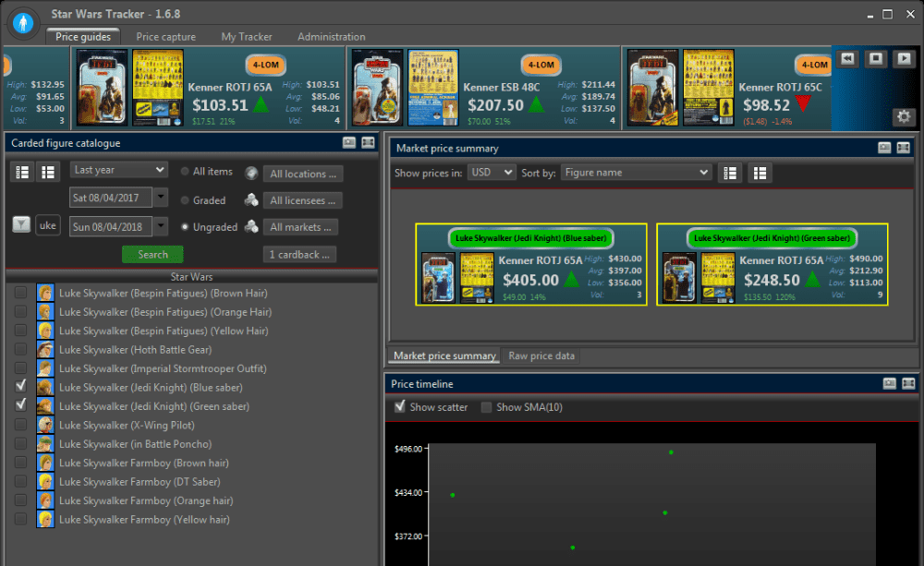Select the All items radio option

[185, 172]
